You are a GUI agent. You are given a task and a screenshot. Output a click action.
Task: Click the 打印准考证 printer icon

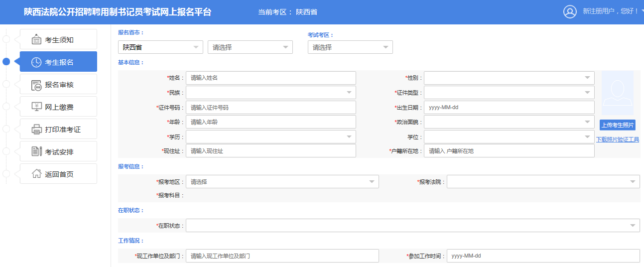(x=36, y=130)
